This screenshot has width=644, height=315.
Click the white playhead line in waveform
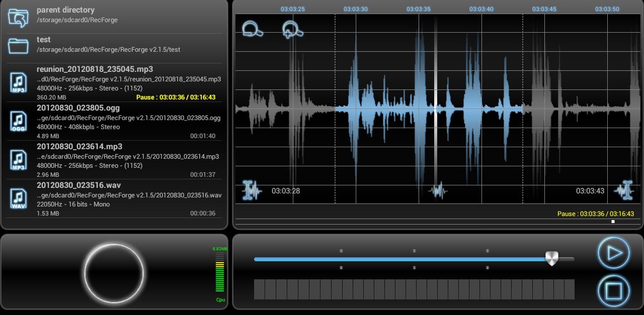pyautogui.click(x=436, y=108)
